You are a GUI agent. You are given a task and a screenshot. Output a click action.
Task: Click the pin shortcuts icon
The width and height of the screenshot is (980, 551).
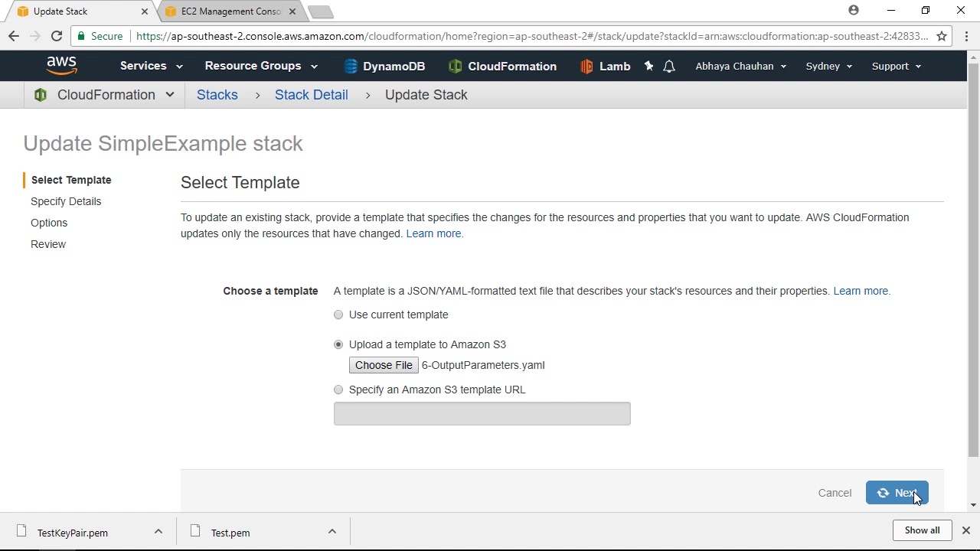pyautogui.click(x=649, y=67)
